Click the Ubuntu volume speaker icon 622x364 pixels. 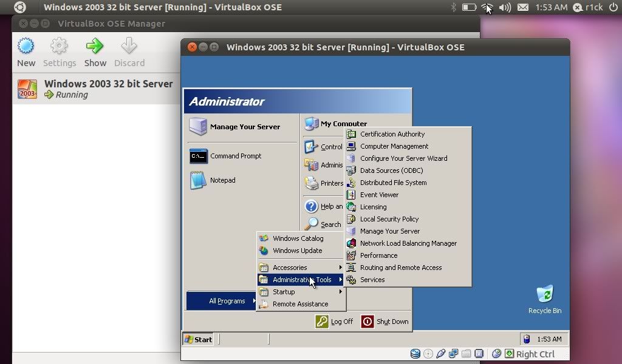click(x=505, y=7)
